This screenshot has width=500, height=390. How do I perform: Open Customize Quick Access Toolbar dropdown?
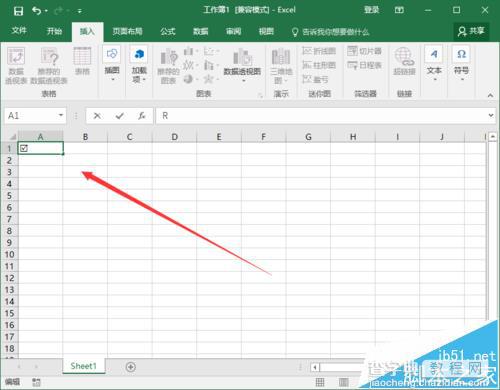click(80, 11)
